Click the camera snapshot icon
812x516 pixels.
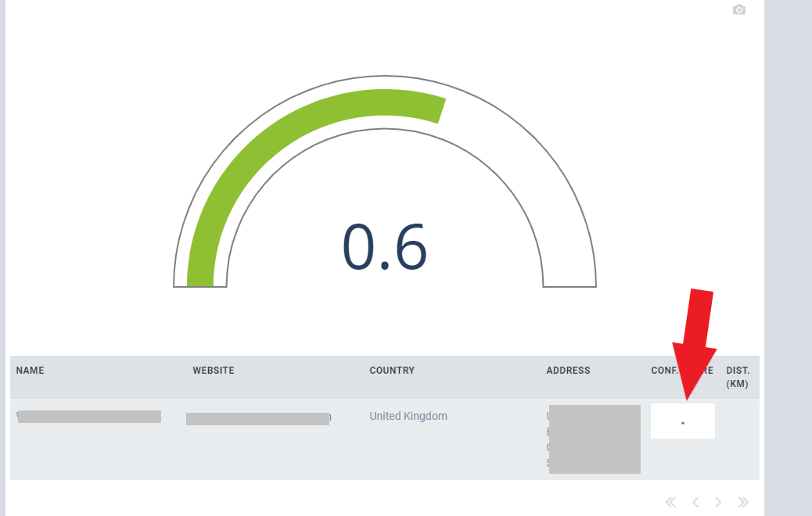click(738, 10)
